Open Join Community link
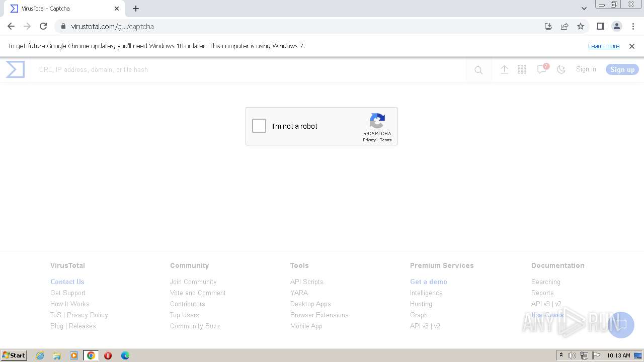Viewport: 644px width, 362px height. point(193,282)
